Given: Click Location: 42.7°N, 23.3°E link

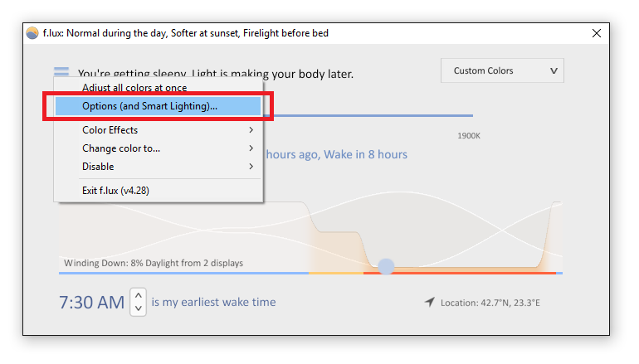Looking at the screenshot, I should coord(490,303).
